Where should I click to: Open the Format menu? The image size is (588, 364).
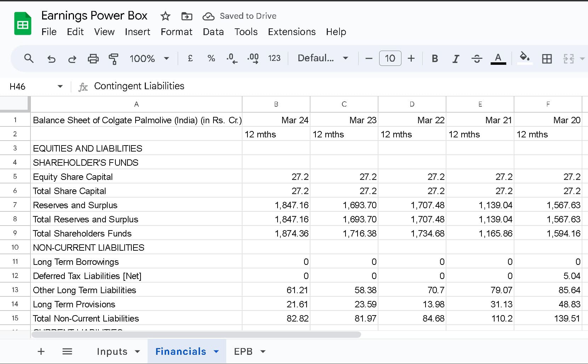(x=176, y=32)
